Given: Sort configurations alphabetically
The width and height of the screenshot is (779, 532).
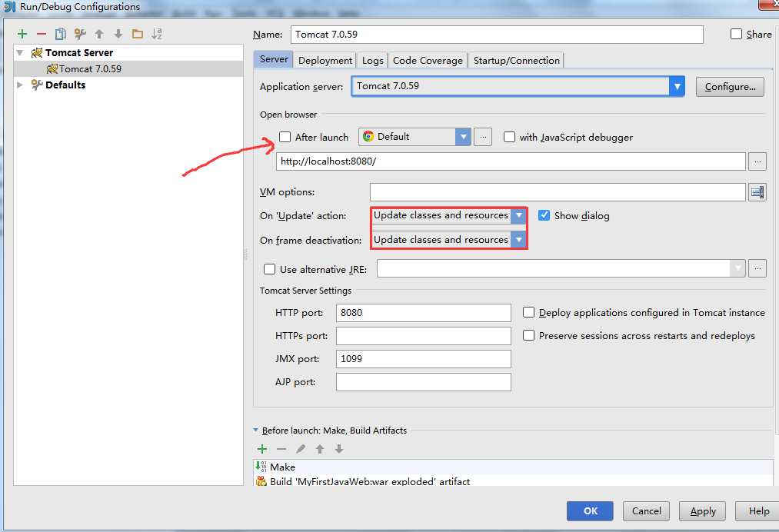Looking at the screenshot, I should pos(157,34).
